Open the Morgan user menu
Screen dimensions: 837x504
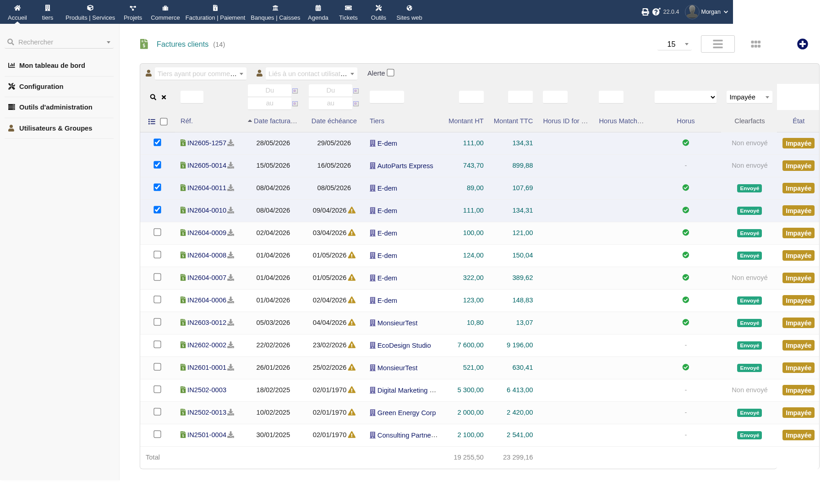(x=706, y=12)
